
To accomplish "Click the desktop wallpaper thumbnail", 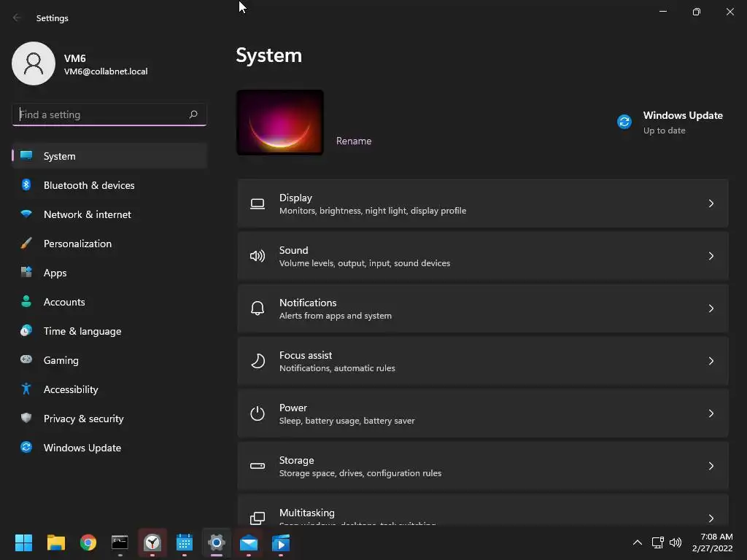I will [280, 122].
